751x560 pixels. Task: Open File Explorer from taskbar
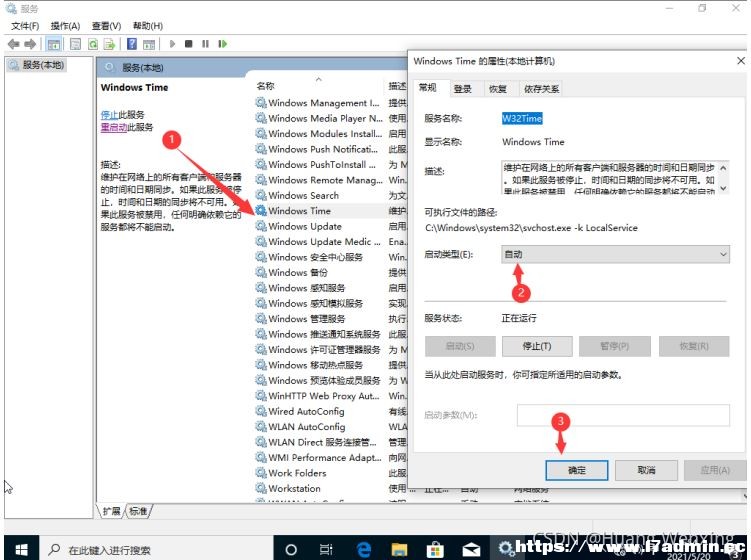[399, 549]
